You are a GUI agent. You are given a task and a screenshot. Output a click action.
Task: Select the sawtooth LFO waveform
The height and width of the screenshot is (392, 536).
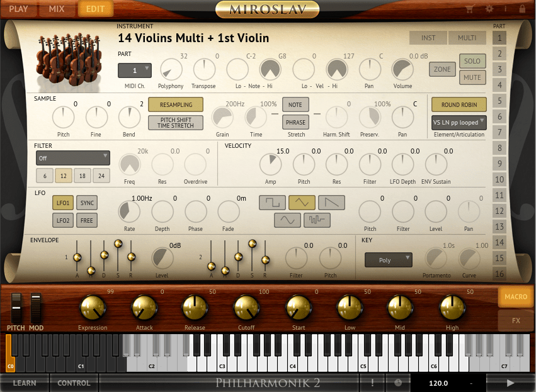[x=331, y=203]
